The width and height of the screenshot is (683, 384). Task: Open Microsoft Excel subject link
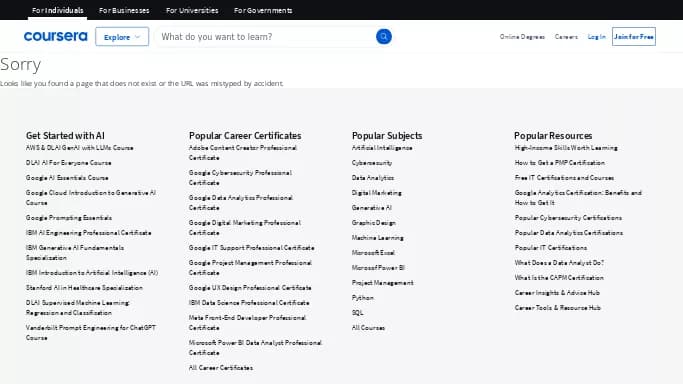click(x=373, y=253)
